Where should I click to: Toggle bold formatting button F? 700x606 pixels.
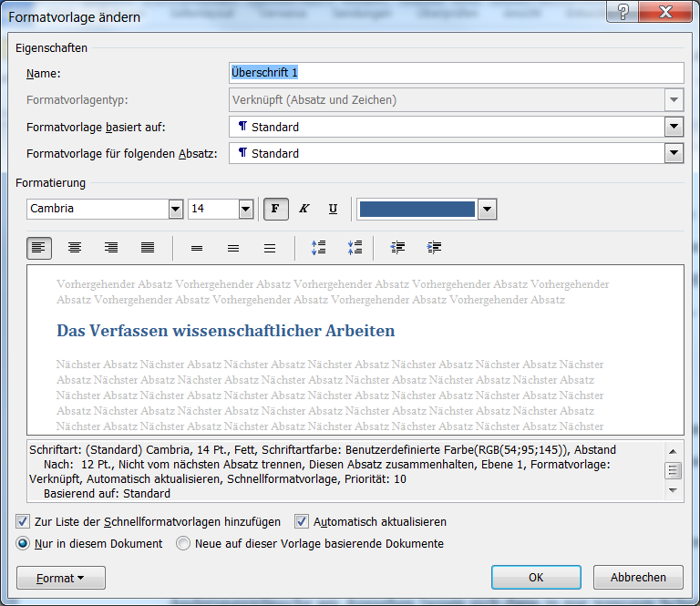pyautogui.click(x=275, y=209)
